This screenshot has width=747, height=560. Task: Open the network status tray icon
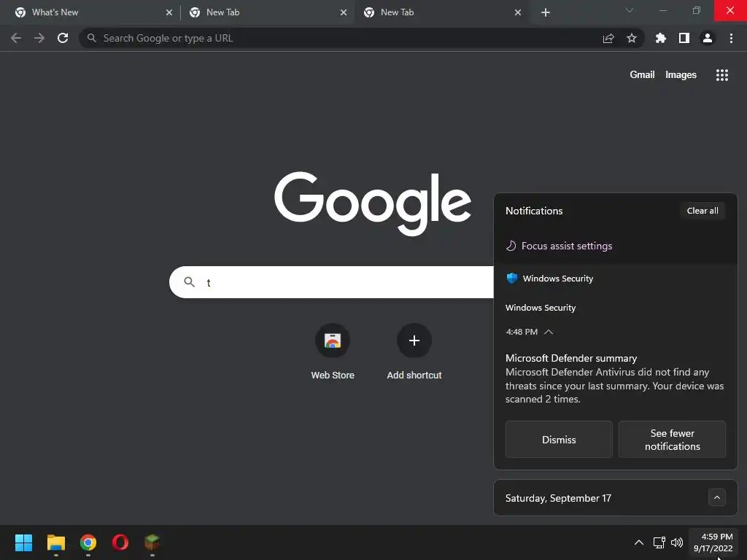(659, 542)
